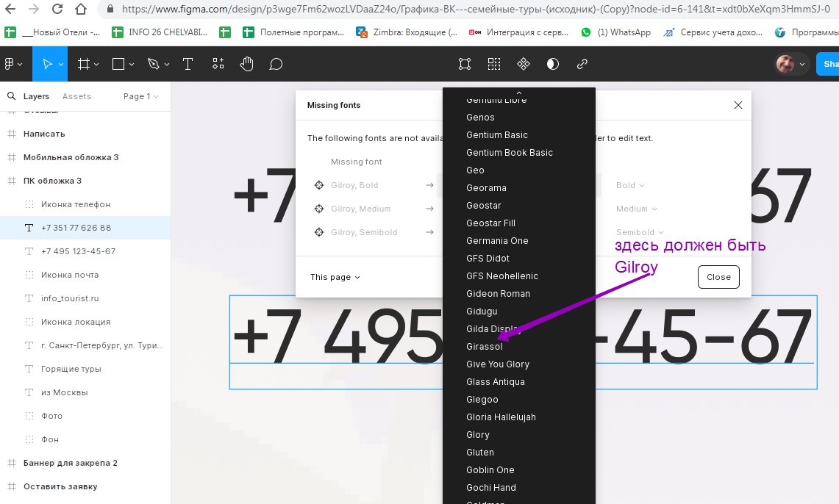Switch to the Assets tab
Viewport: 839px width, 504px height.
[76, 96]
